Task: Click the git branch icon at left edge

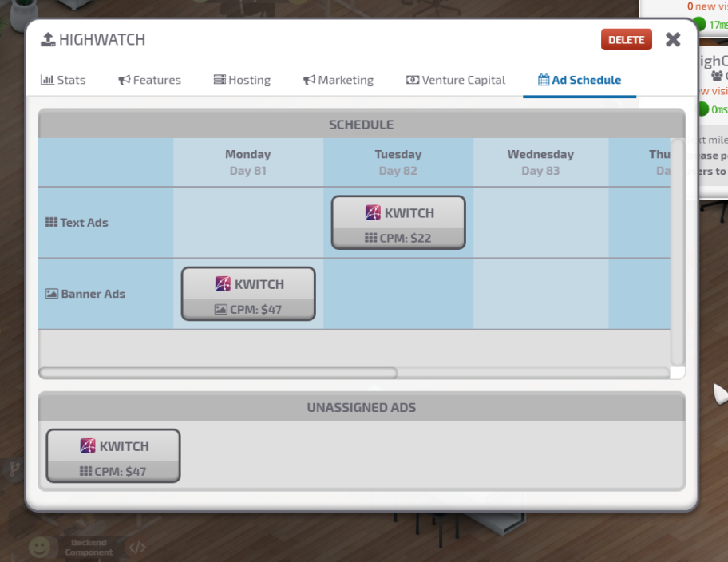Action: (14, 469)
